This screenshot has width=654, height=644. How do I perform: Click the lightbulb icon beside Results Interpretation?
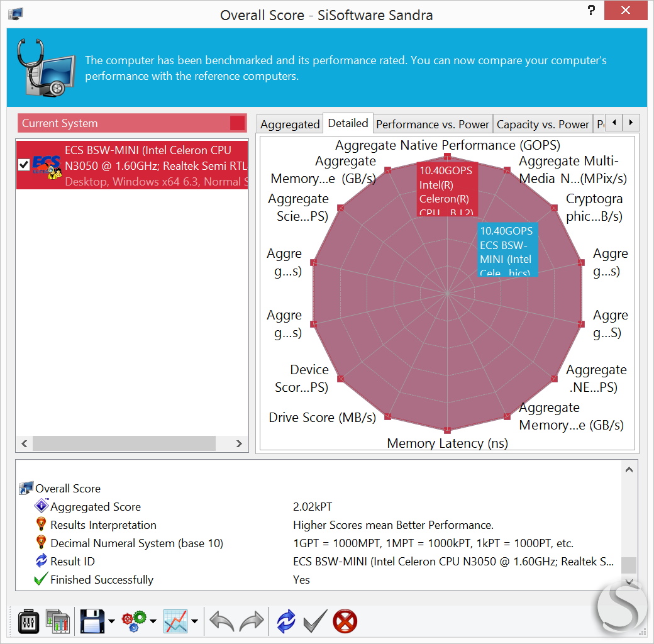click(41, 525)
